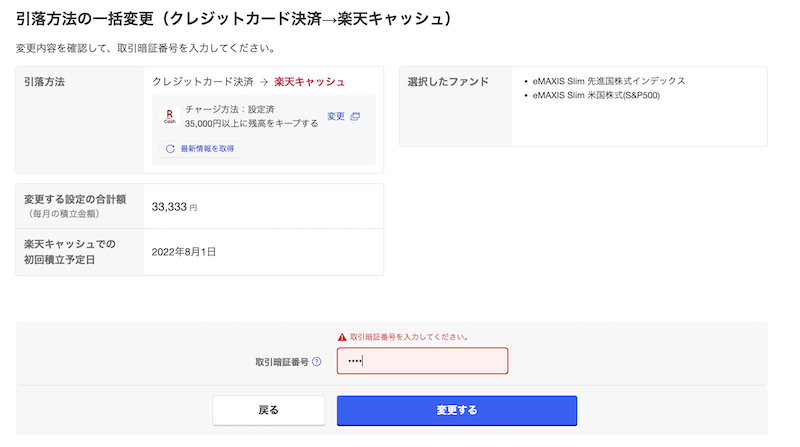Click the 最新情報を取得 button
Screen dimensions: 800x447
(x=199, y=148)
